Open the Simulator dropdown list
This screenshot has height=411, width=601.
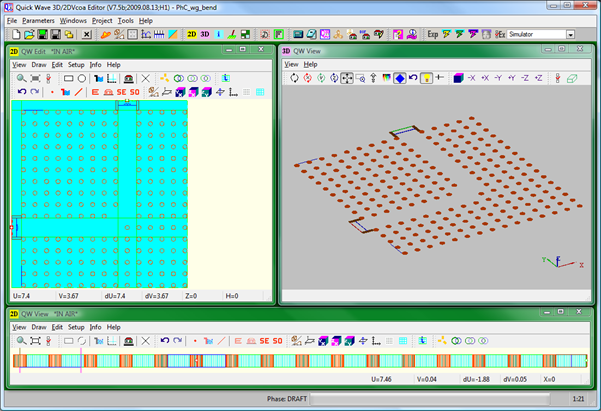tap(570, 34)
